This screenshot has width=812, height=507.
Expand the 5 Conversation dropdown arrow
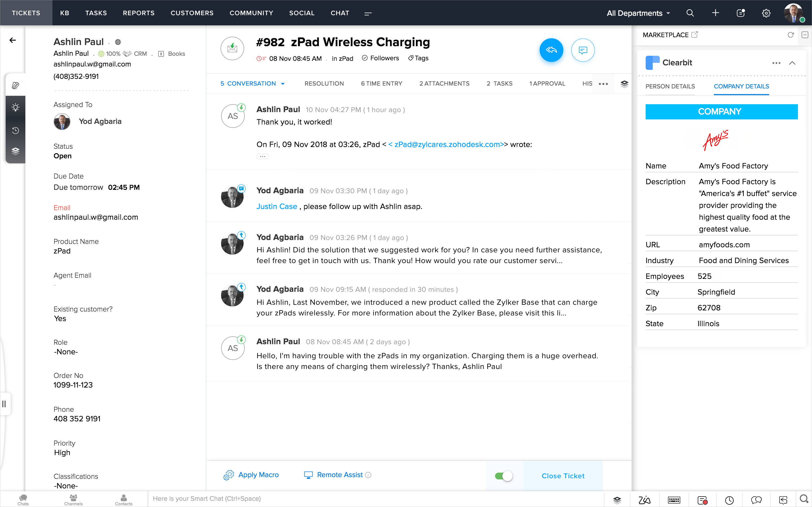[283, 84]
